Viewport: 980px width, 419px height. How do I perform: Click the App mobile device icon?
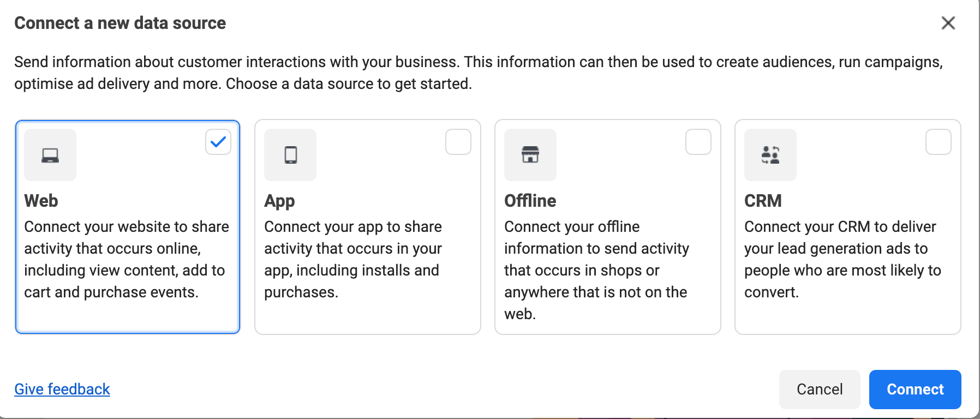(290, 155)
